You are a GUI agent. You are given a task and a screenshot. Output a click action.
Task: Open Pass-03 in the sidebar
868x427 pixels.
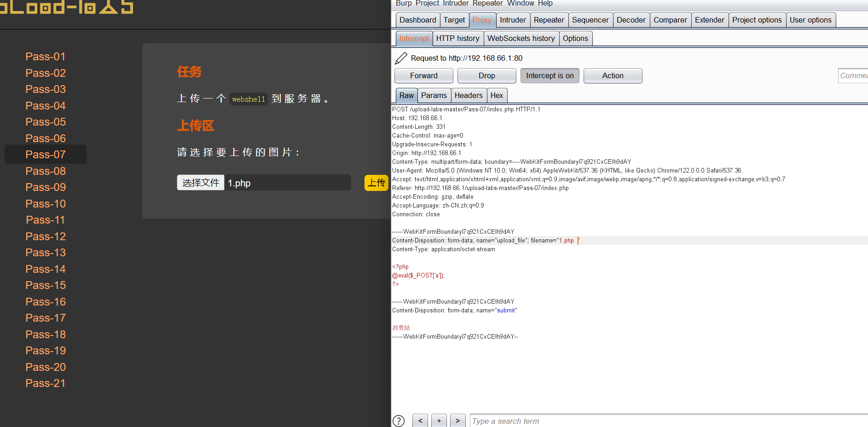[x=46, y=89]
